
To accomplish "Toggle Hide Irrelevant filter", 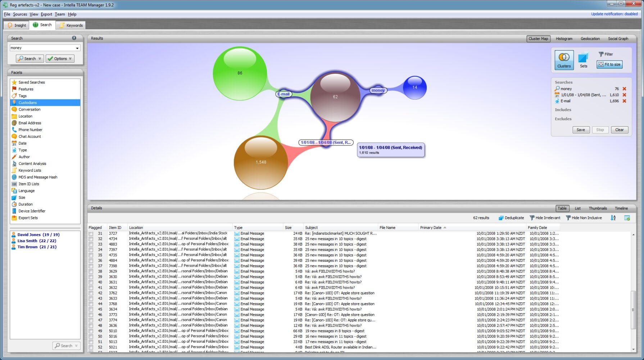I will click(x=545, y=218).
